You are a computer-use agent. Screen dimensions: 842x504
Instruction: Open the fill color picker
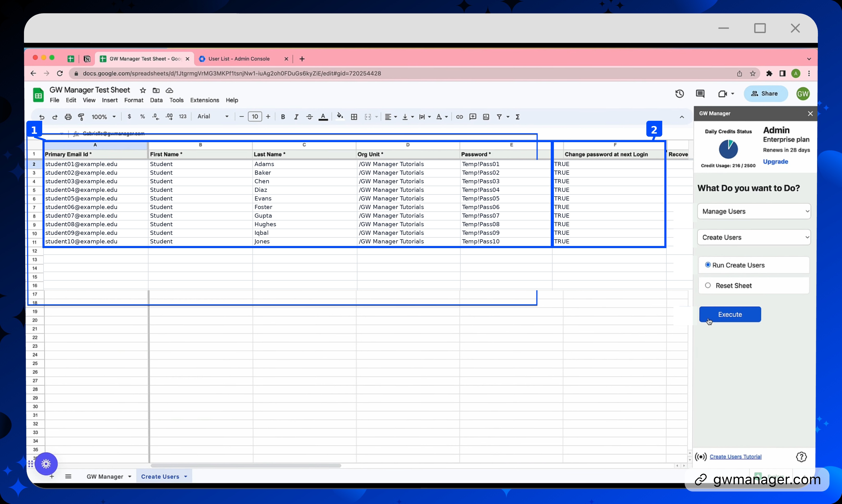339,117
